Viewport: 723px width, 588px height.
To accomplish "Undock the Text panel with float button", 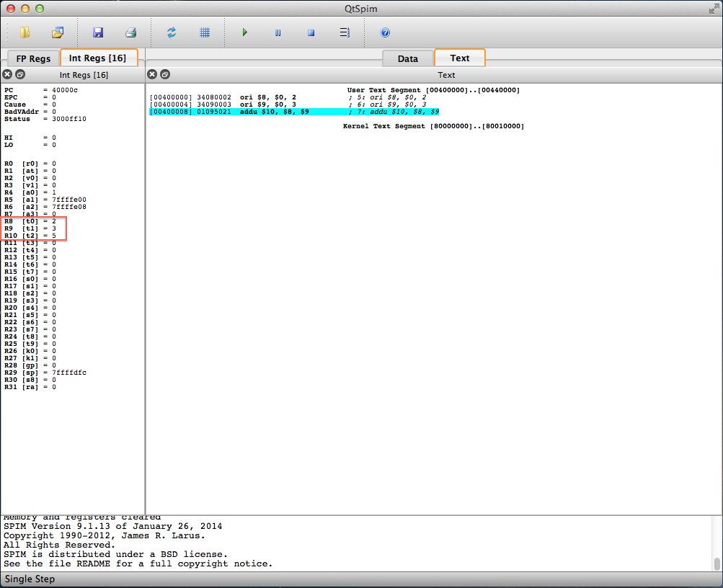I will [165, 74].
